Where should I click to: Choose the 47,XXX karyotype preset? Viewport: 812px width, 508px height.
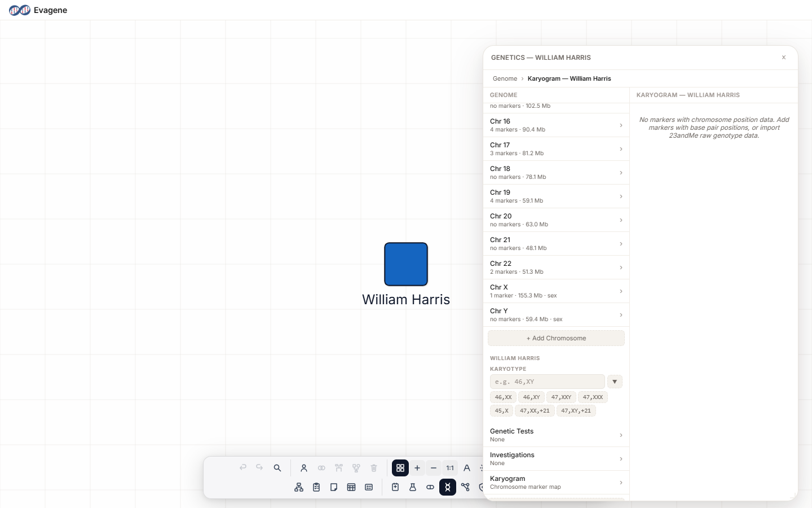[593, 397]
